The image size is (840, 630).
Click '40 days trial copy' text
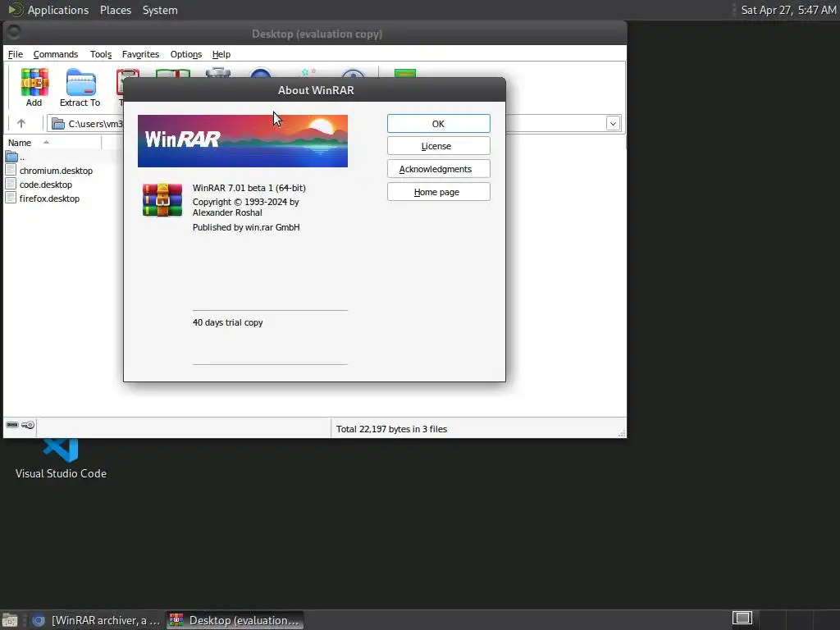228,322
